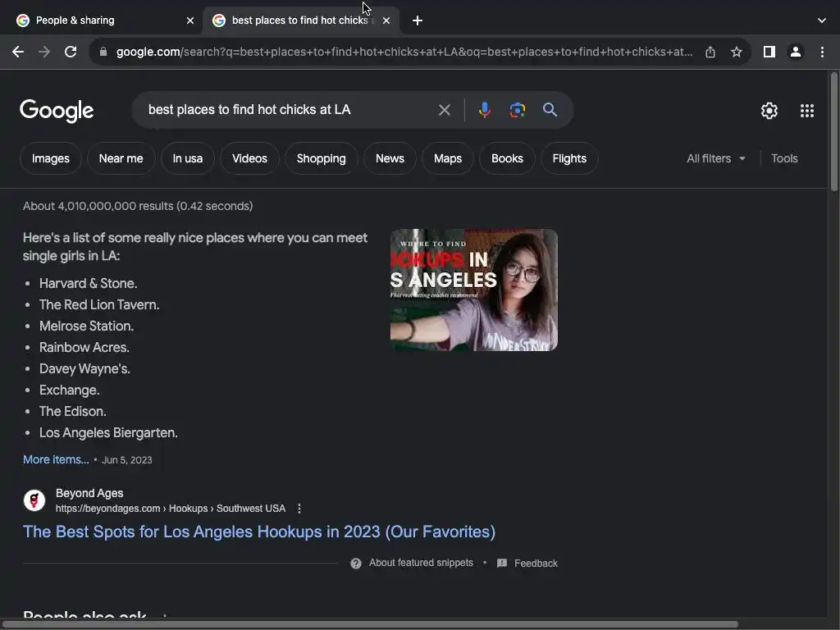Switch to Maps results
The image size is (840, 630).
click(448, 158)
